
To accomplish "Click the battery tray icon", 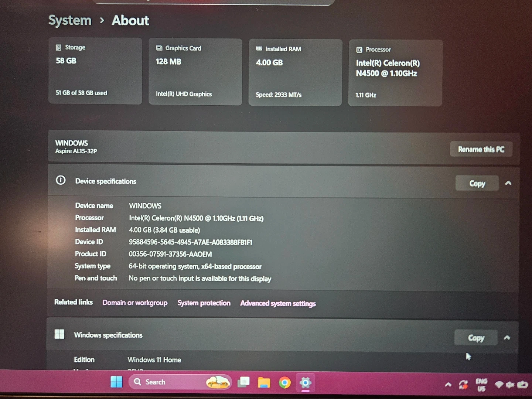I will 522,385.
